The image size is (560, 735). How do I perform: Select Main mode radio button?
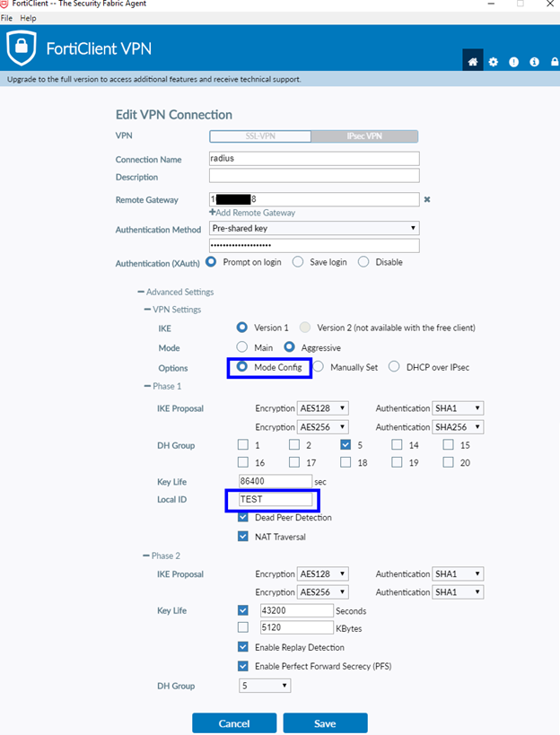click(x=241, y=347)
